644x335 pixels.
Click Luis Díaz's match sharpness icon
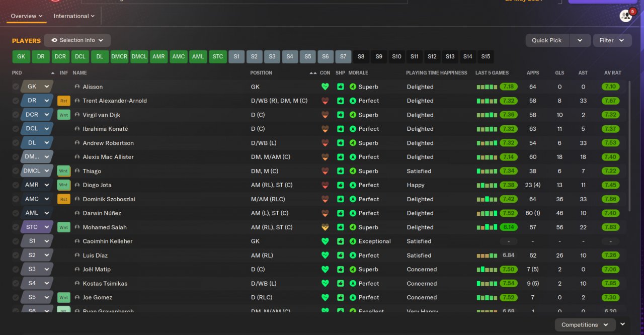click(341, 256)
